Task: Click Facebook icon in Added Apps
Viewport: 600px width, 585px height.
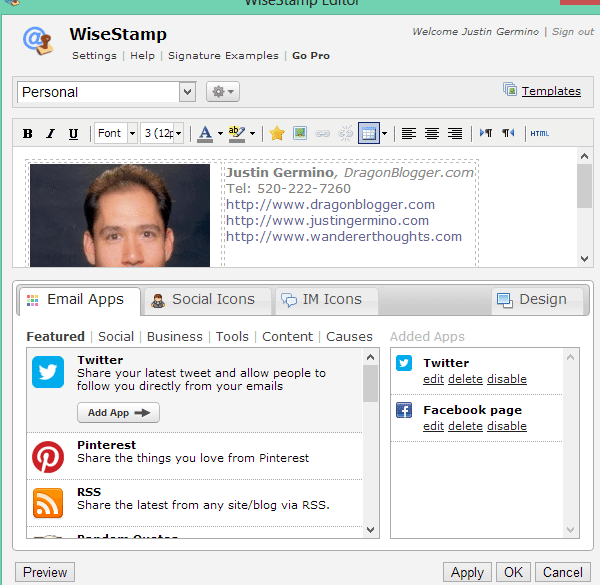Action: [404, 410]
